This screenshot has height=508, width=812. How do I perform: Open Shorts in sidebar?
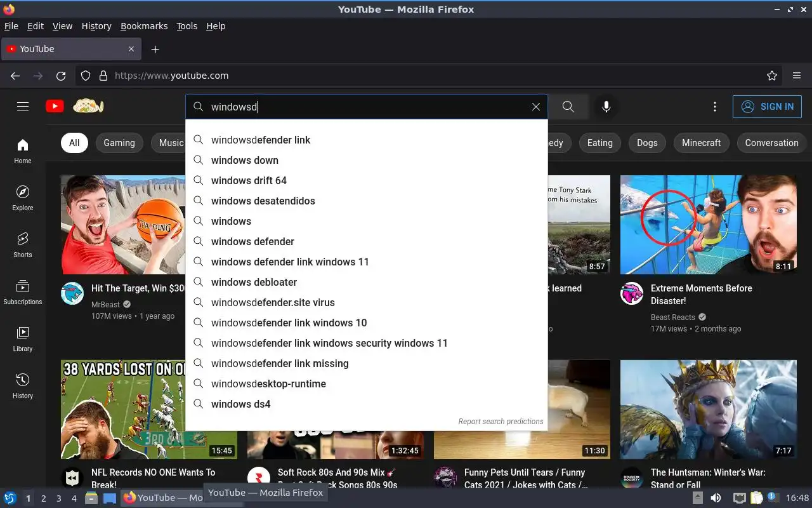point(23,246)
